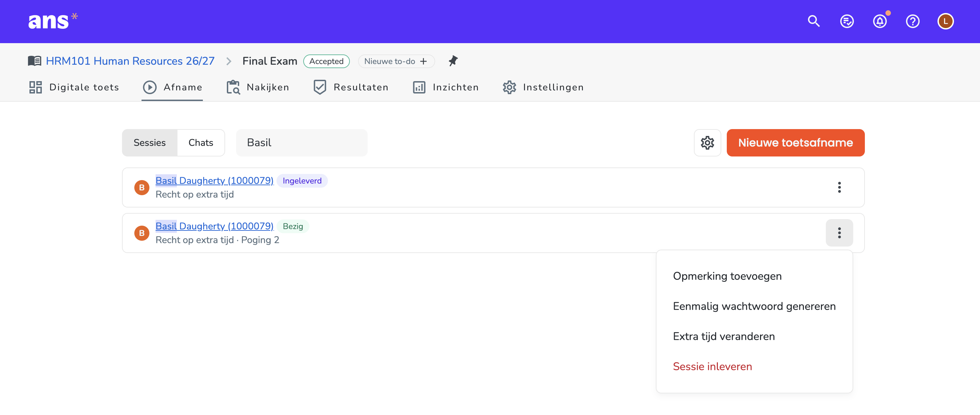
Task: Click the Nieuwe toetsafname button
Action: [x=795, y=143]
